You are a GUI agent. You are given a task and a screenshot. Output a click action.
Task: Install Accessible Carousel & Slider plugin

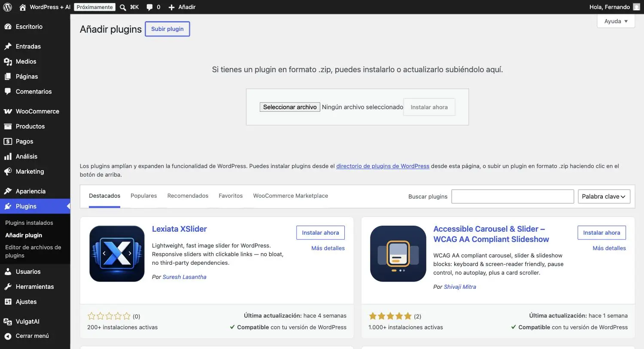(601, 233)
